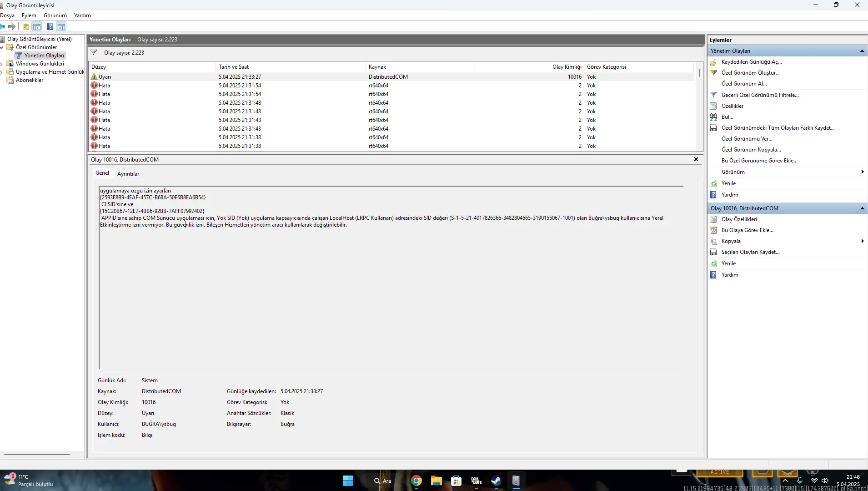
Task: Select Abonelikler in the tree
Action: pyautogui.click(x=30, y=80)
